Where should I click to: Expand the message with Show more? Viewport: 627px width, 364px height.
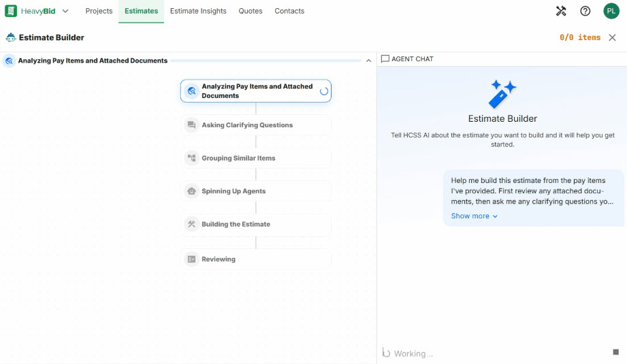(470, 216)
